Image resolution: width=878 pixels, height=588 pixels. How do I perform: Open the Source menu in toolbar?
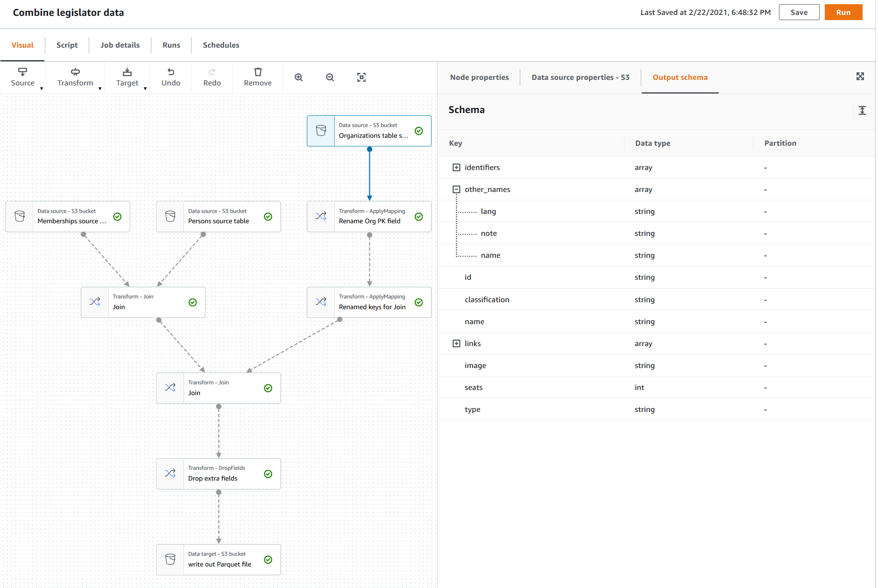click(23, 77)
